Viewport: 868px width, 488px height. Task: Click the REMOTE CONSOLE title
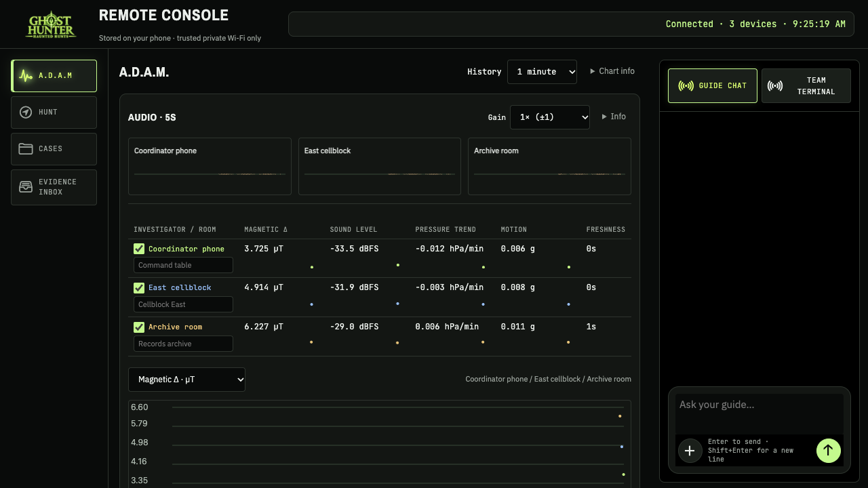pos(163,16)
